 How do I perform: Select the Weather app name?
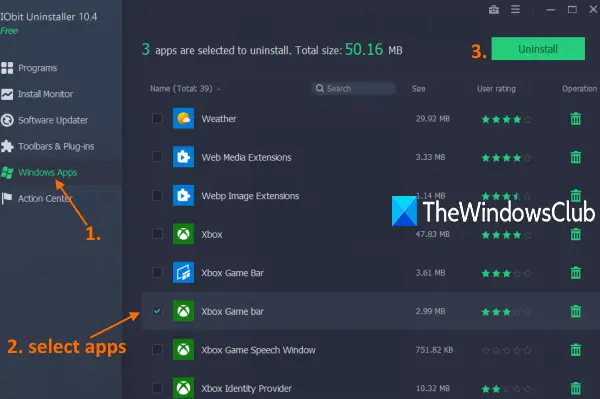pyautogui.click(x=219, y=119)
